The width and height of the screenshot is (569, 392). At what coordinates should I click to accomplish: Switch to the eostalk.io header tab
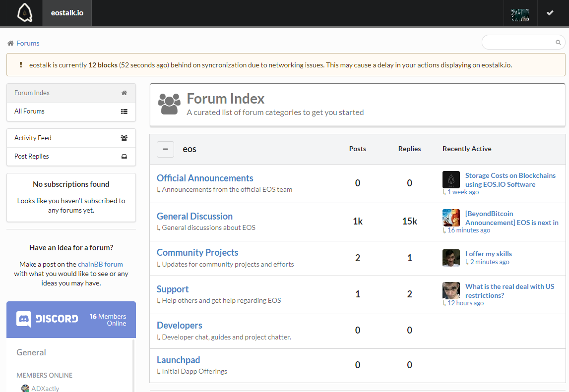pyautogui.click(x=67, y=13)
